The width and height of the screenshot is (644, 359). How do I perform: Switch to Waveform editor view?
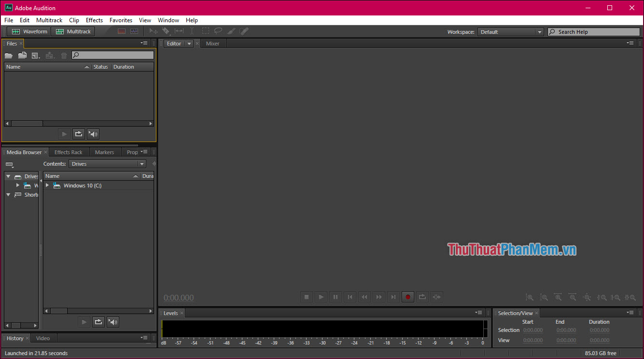pyautogui.click(x=29, y=31)
